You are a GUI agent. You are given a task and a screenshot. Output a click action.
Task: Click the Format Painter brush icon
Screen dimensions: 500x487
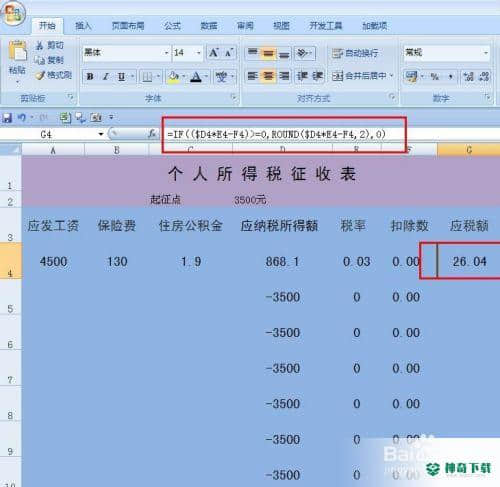coord(40,76)
